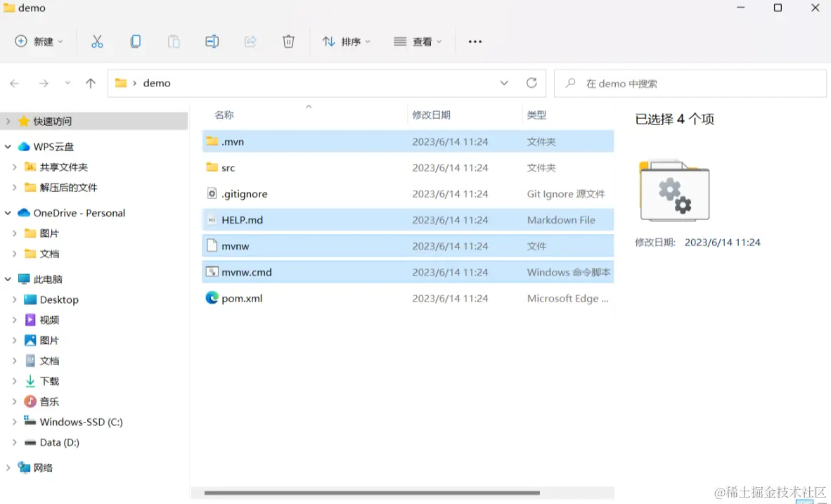Open 下载 folder in sidebar

click(49, 382)
